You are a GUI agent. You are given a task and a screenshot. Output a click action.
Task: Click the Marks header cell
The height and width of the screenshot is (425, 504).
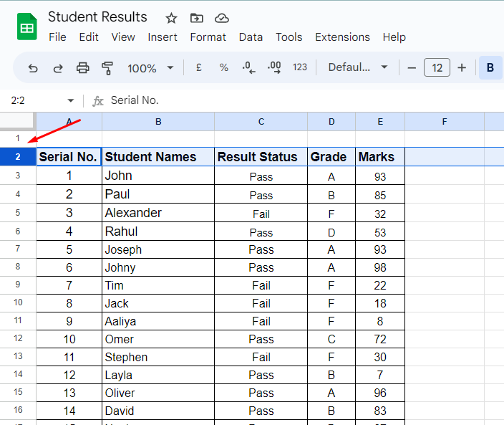pos(380,157)
